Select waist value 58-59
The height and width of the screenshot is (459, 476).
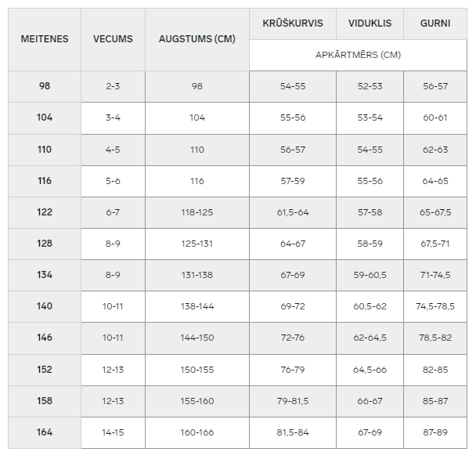370,244
